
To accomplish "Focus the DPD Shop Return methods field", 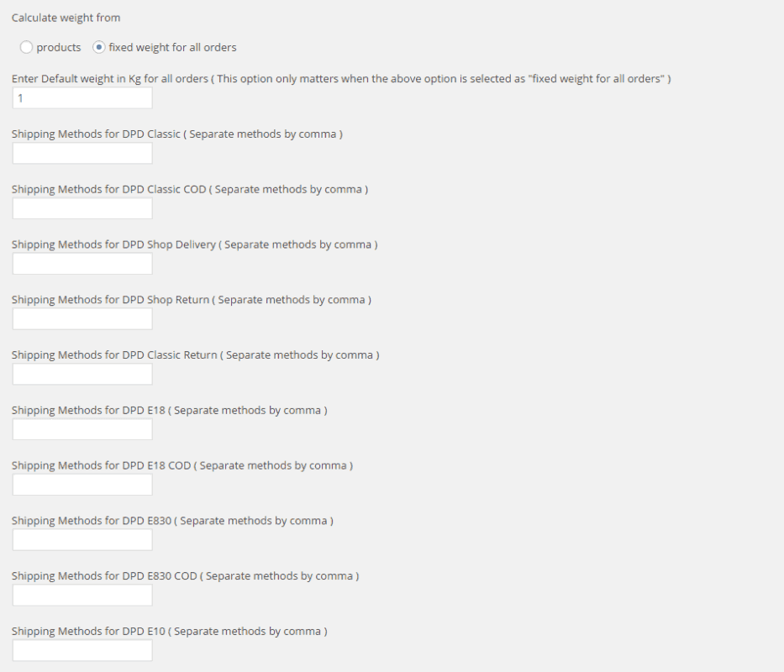I will pos(82,319).
